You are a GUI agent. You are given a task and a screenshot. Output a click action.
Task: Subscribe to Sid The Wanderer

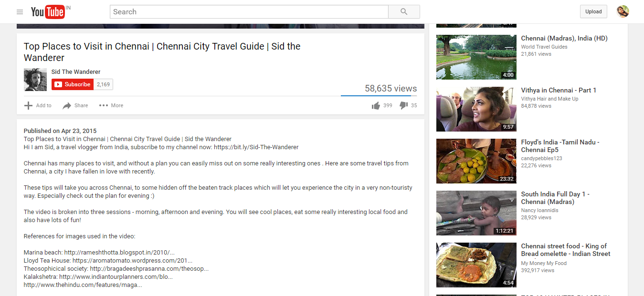[x=73, y=84]
